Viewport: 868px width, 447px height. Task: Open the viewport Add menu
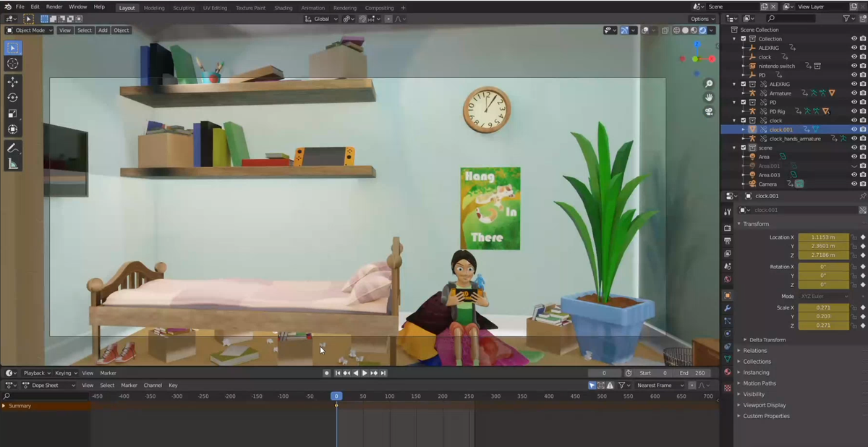point(103,30)
